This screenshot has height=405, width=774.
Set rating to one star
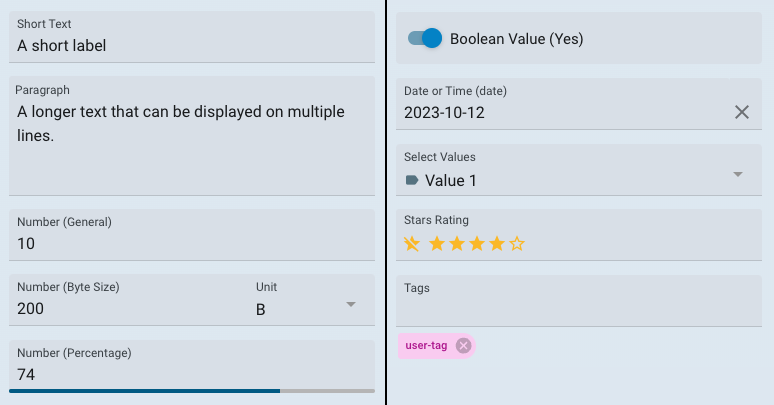(437, 243)
